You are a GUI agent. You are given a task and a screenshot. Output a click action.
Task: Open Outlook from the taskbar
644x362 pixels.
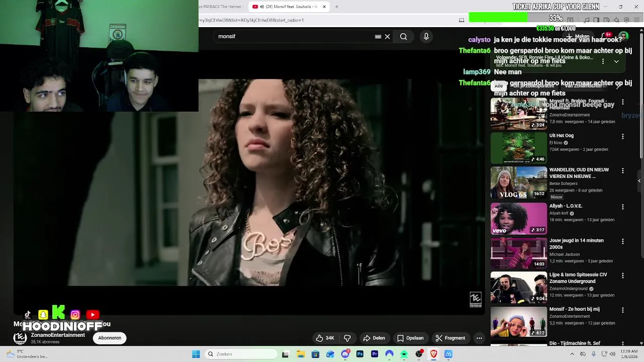(330, 354)
